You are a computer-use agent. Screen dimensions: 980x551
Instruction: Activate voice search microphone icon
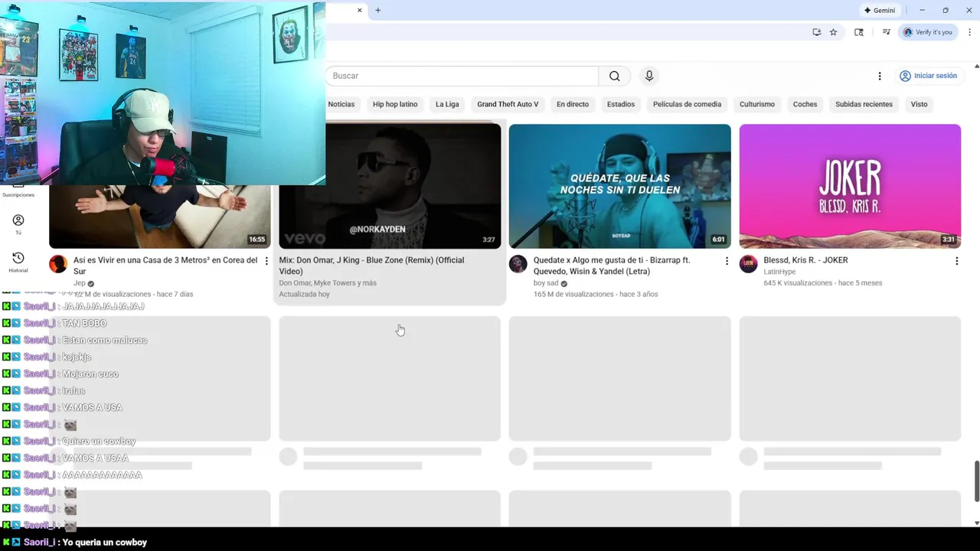pyautogui.click(x=649, y=76)
